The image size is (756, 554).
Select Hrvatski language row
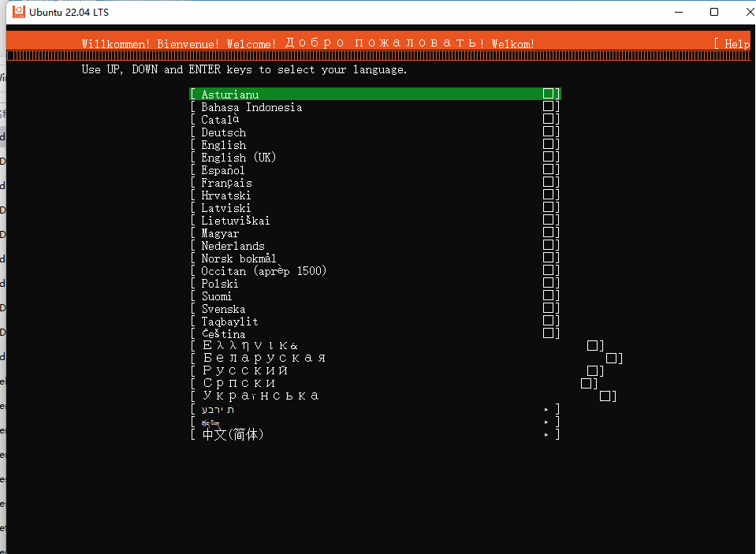375,195
